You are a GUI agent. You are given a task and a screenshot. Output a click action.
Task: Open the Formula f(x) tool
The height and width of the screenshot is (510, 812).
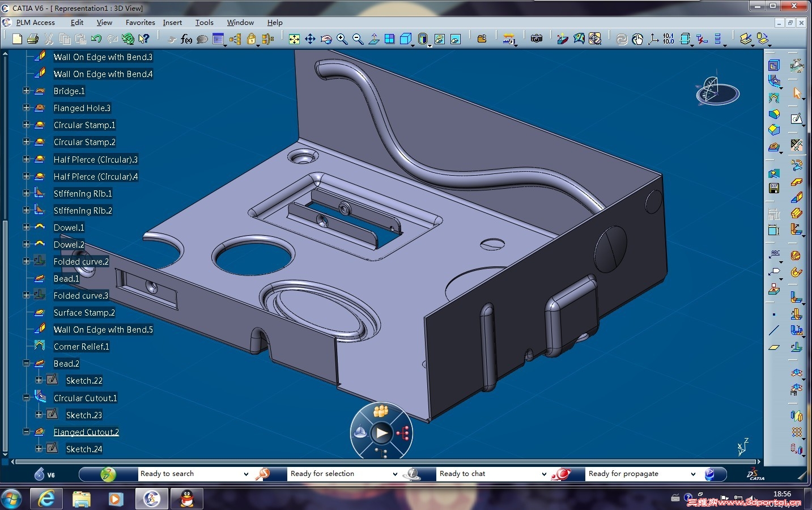pyautogui.click(x=186, y=39)
